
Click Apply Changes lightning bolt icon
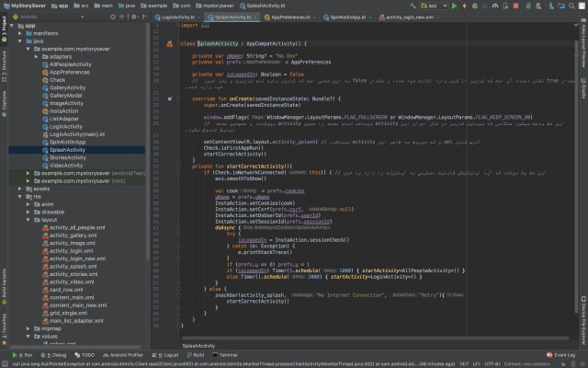point(464,6)
